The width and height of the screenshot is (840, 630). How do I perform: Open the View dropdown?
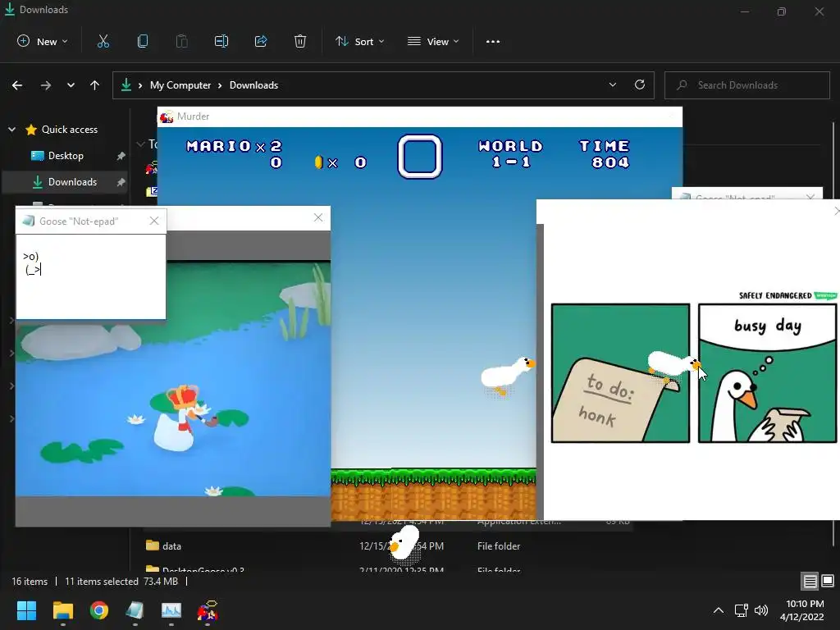[x=433, y=41]
